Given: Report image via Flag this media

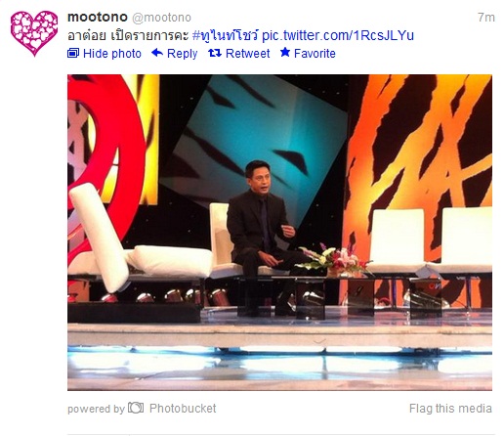Looking at the screenshot, I should (450, 409).
